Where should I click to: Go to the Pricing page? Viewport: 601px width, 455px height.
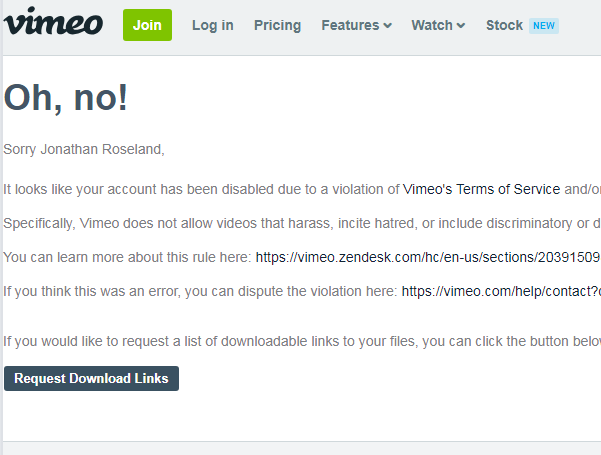pos(278,25)
